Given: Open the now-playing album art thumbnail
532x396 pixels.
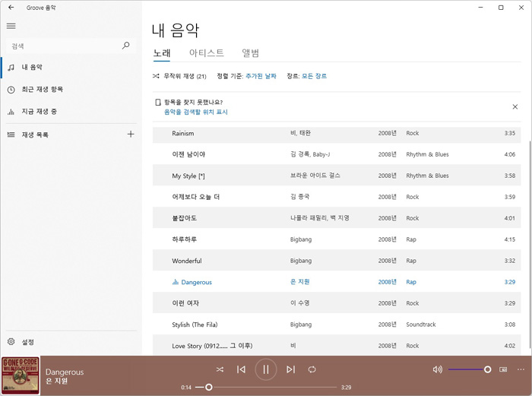Looking at the screenshot, I should [21, 375].
